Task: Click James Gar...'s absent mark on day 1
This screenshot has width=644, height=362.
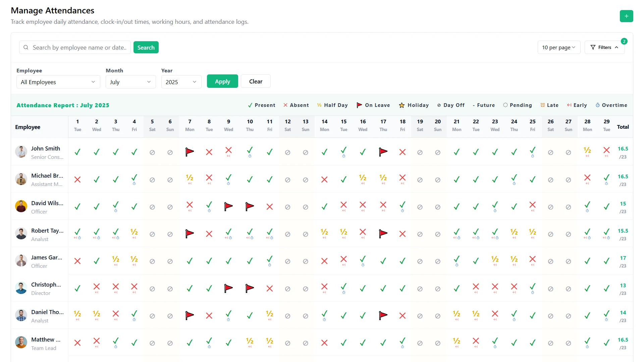Action: [77, 261]
